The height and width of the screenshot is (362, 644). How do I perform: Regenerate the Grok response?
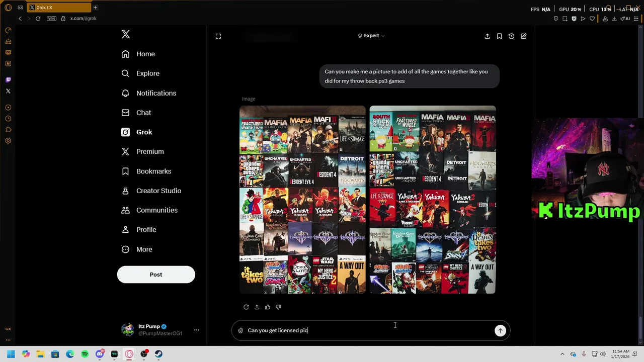[246, 307]
